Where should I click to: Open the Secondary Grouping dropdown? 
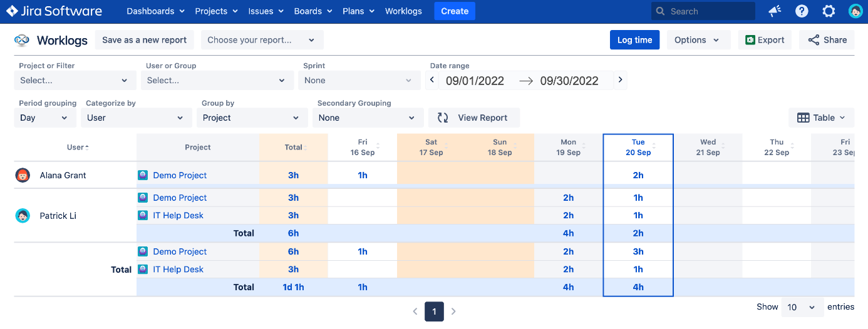point(368,118)
